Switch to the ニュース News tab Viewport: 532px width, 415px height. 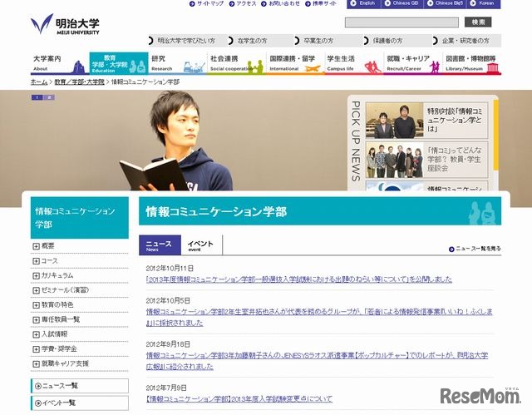coord(160,245)
